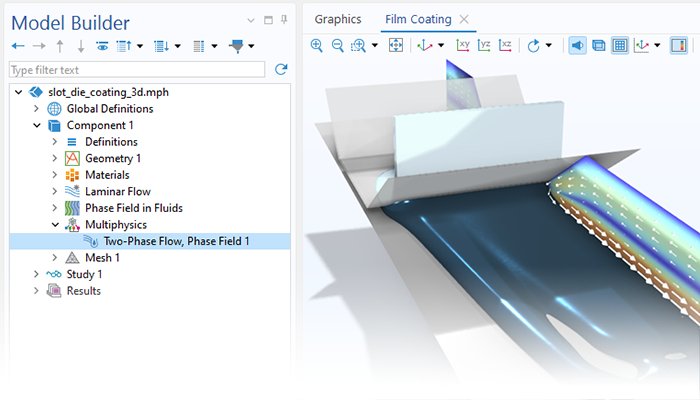The height and width of the screenshot is (400, 700).
Task: Collapse the Component 1 node
Action: point(37,125)
